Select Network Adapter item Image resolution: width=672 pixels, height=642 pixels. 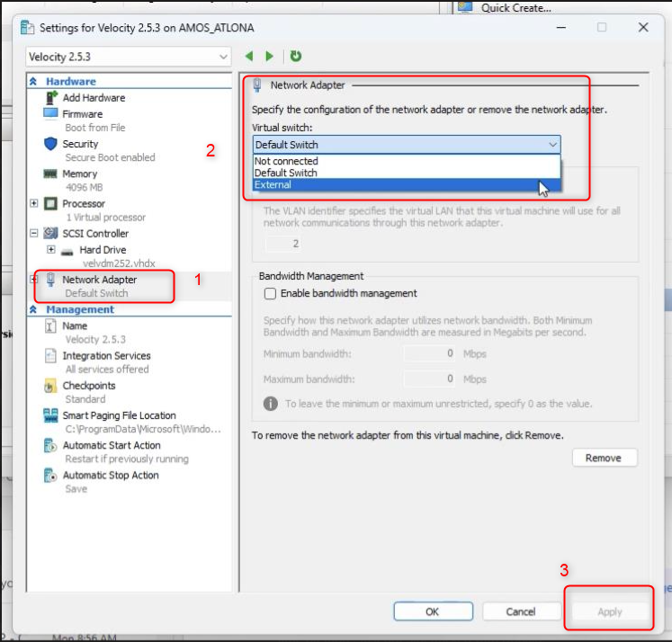pos(100,280)
